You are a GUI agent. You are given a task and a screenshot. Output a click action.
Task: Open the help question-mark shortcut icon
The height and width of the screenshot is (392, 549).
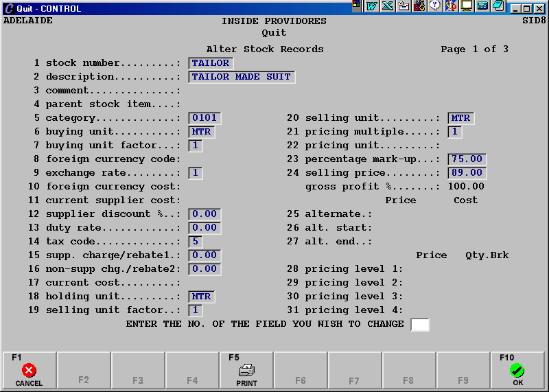pyautogui.click(x=435, y=6)
